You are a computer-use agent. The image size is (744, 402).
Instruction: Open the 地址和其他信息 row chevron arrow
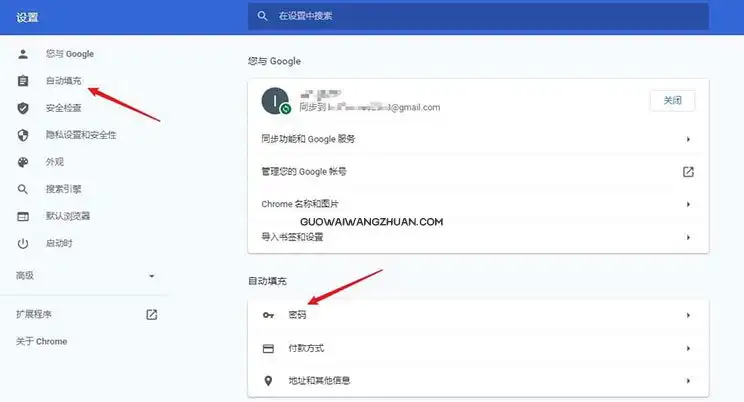(x=688, y=381)
